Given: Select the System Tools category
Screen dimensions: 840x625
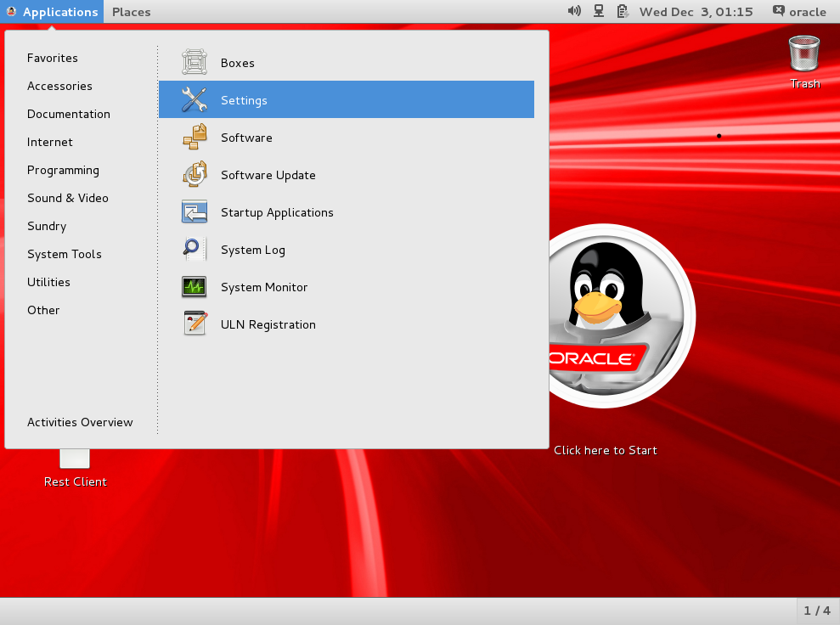Looking at the screenshot, I should coord(65,254).
